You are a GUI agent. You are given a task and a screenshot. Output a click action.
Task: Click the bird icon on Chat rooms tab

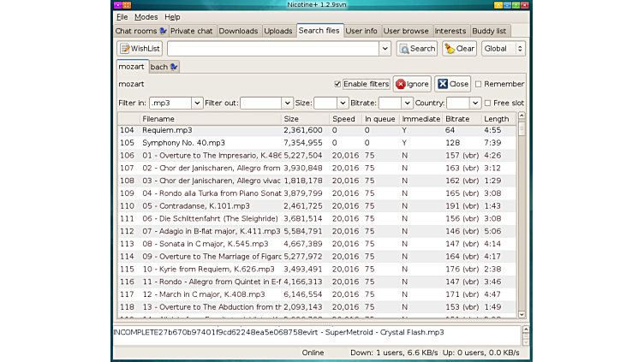tap(163, 31)
